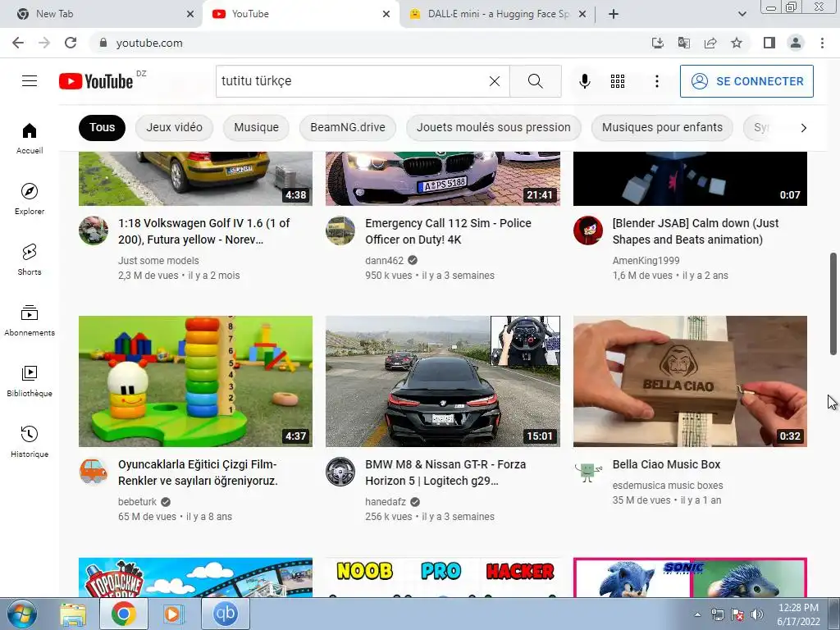Open the BMW Forza Horizon thumbnail
Viewport: 840px width, 630px height.
(442, 381)
